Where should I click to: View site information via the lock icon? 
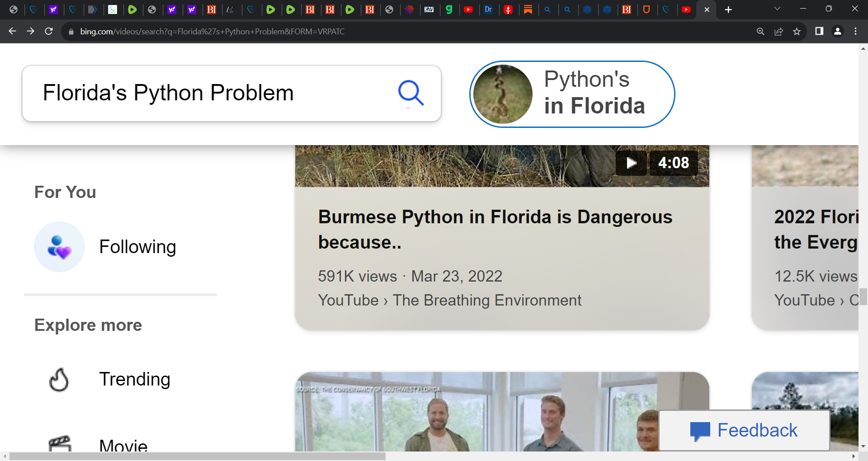[x=71, y=32]
